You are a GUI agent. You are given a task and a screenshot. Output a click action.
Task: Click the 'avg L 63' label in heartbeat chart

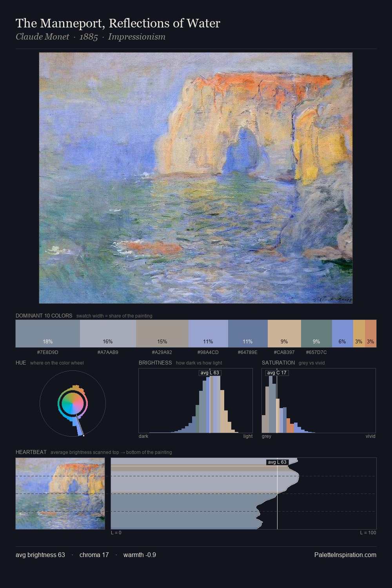277,462
